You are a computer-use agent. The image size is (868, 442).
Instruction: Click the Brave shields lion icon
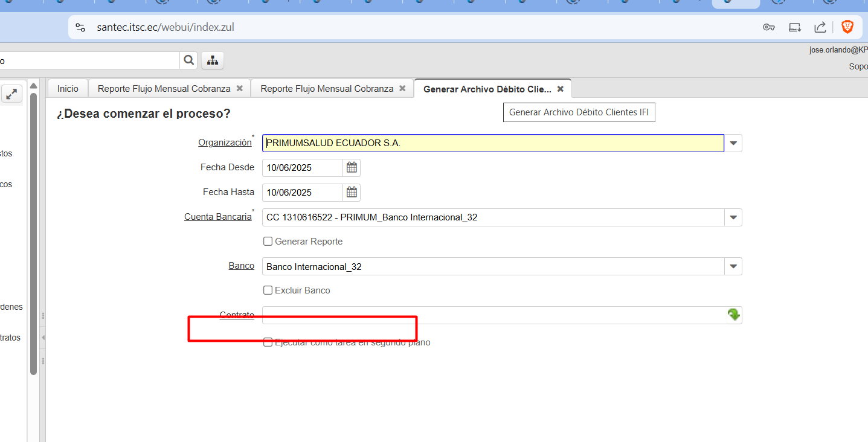coord(847,27)
